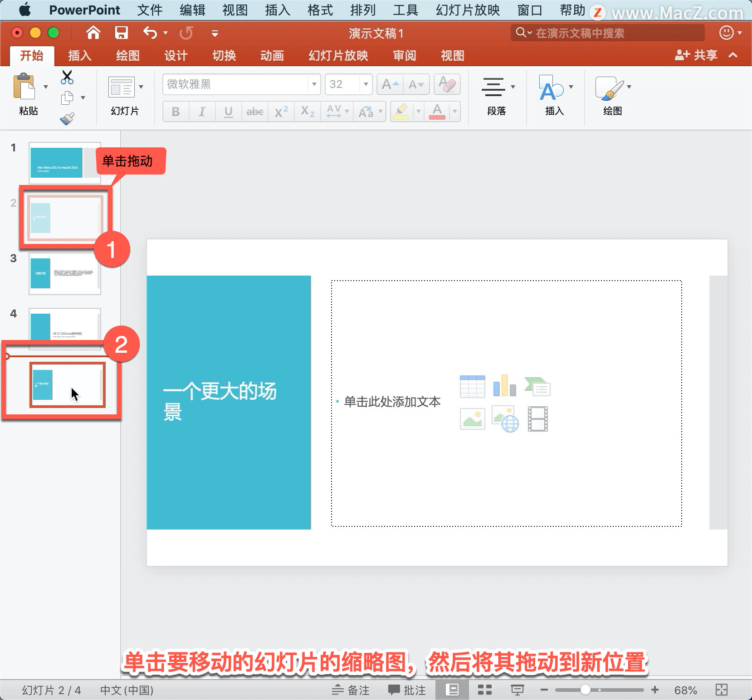Open the smiley feedback icon
The image size is (752, 700).
727,33
